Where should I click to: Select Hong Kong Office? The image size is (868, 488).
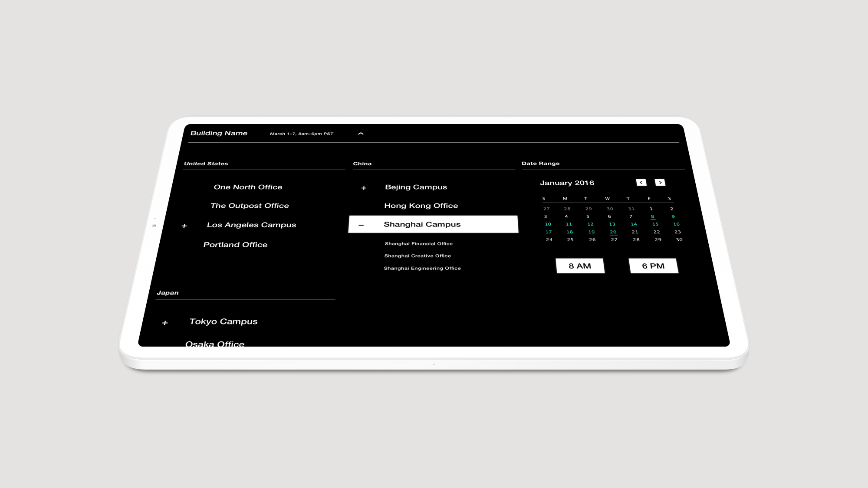(421, 206)
